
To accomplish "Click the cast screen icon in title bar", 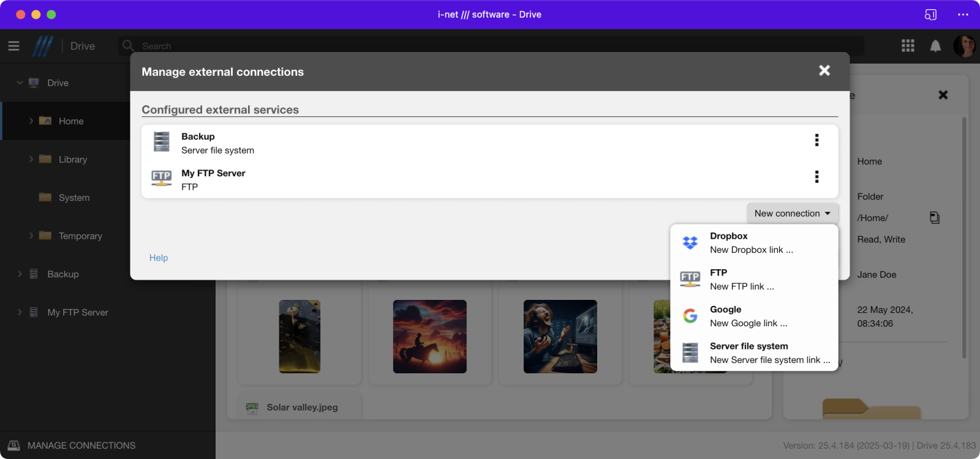I will [x=930, y=15].
